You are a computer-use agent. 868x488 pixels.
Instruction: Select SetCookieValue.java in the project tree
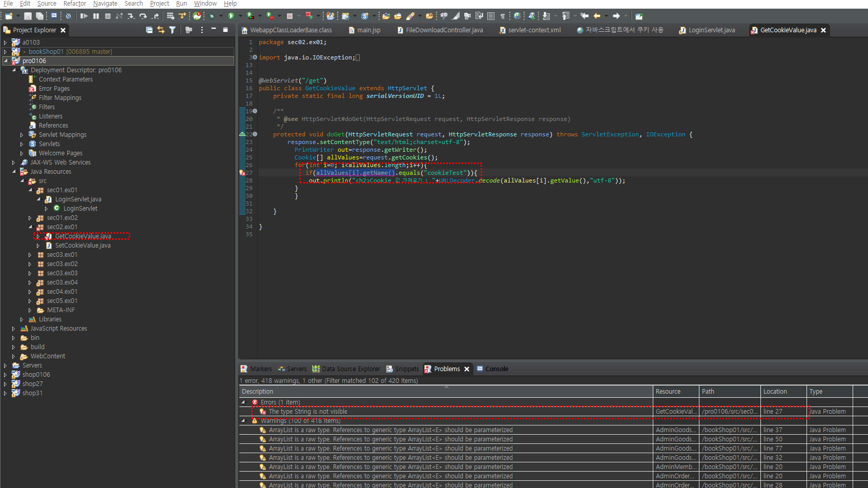coord(83,246)
